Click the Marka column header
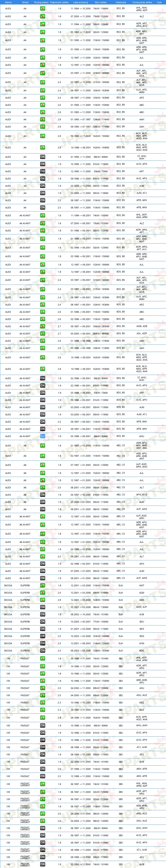Viewport: 166px width, 868px height. [8, 2]
